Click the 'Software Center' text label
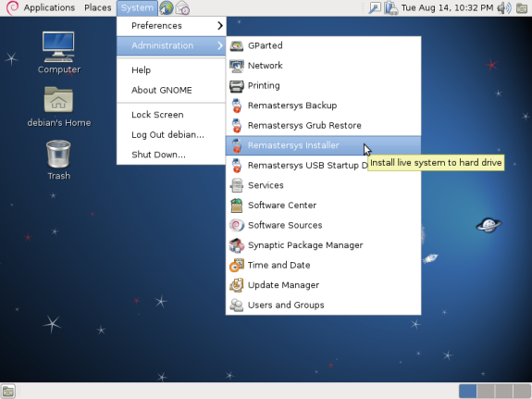 point(282,206)
